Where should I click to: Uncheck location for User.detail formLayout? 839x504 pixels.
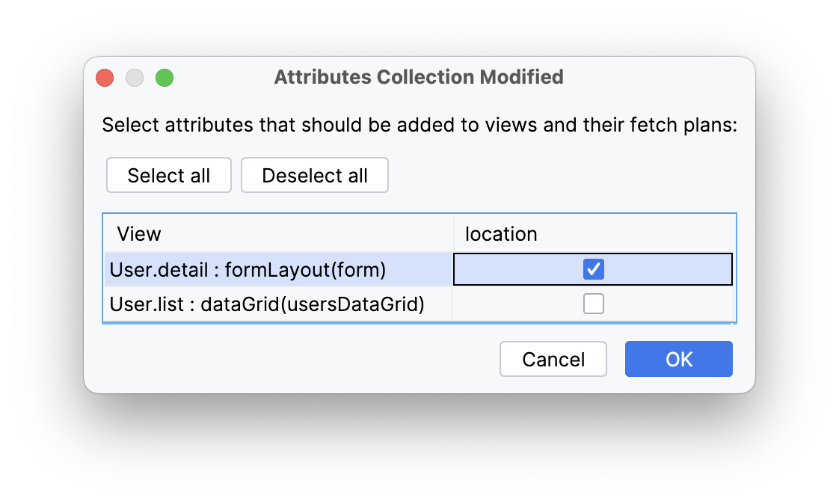(x=594, y=269)
